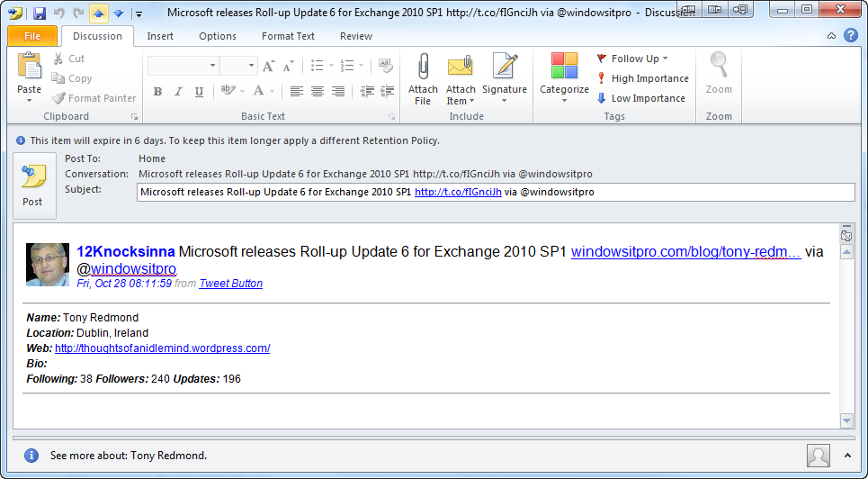The height and width of the screenshot is (479, 868).
Task: Minimize the ribbon with caret icon
Action: tap(831, 36)
